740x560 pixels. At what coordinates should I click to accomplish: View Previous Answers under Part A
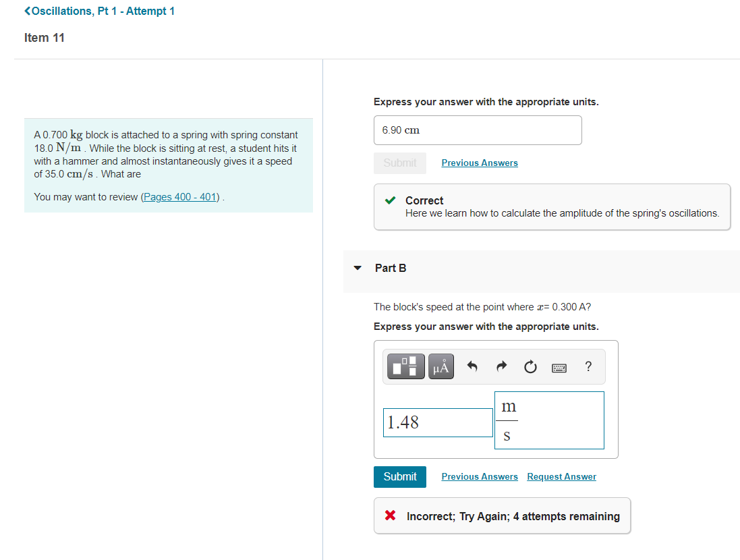tap(479, 163)
